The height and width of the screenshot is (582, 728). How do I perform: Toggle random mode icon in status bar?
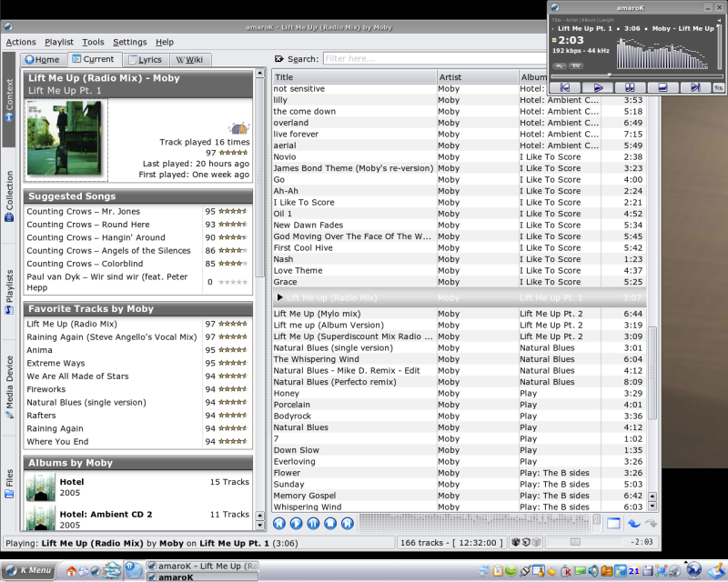coord(516,542)
